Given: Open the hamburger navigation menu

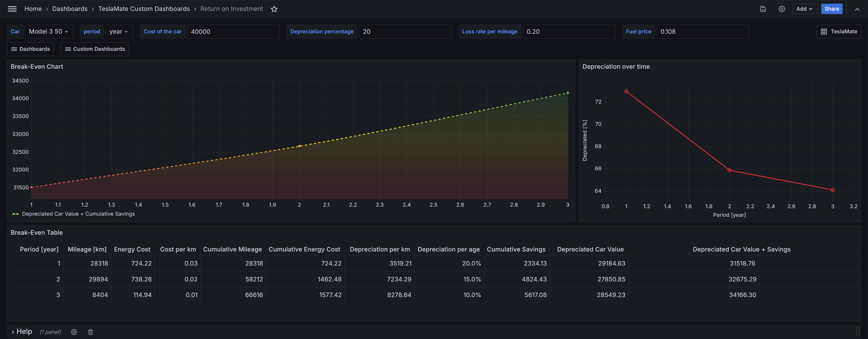Looking at the screenshot, I should (12, 9).
